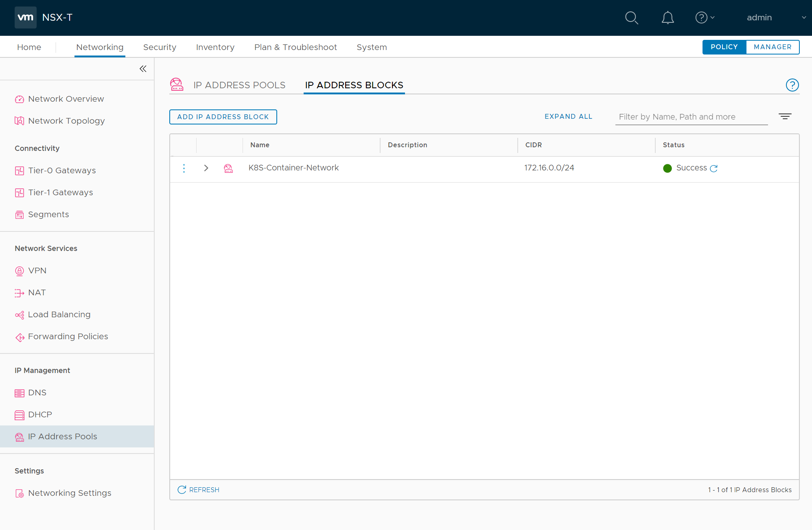The image size is (812, 530).
Task: Click the Tier-1 Gateways icon
Action: click(x=20, y=193)
